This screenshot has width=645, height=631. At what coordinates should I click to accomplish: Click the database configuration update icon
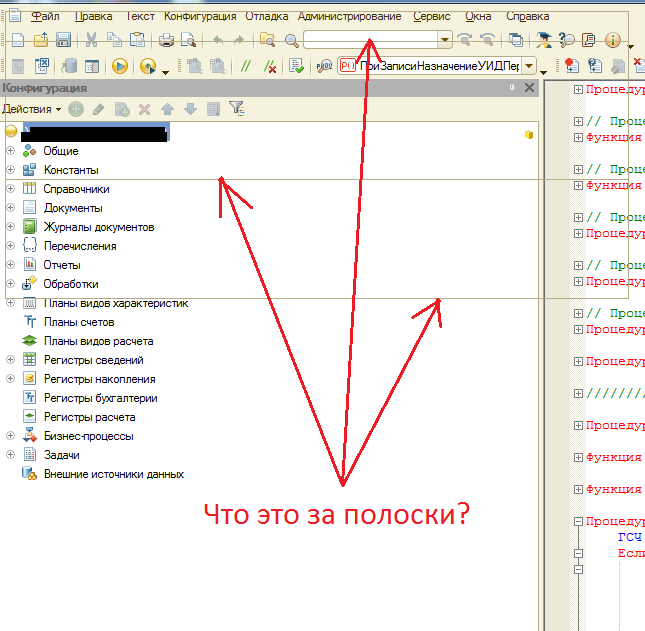point(69,66)
